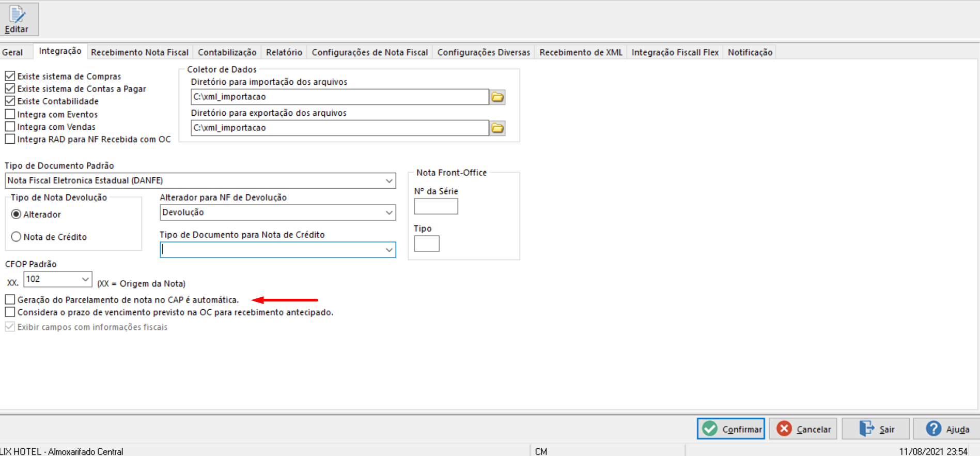Go to Contabilização tab
The image size is (980, 456).
click(x=227, y=52)
